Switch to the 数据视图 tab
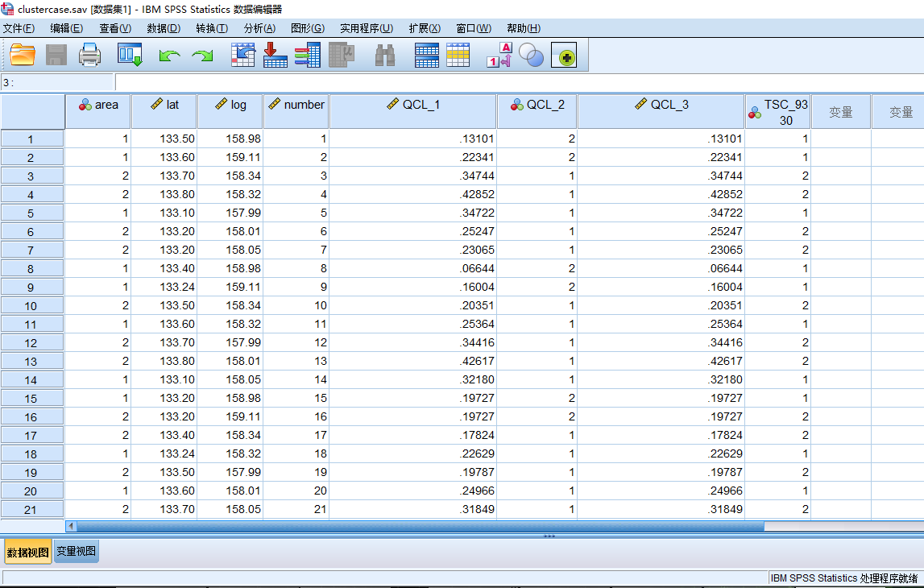Image resolution: width=924 pixels, height=588 pixels. [27, 552]
